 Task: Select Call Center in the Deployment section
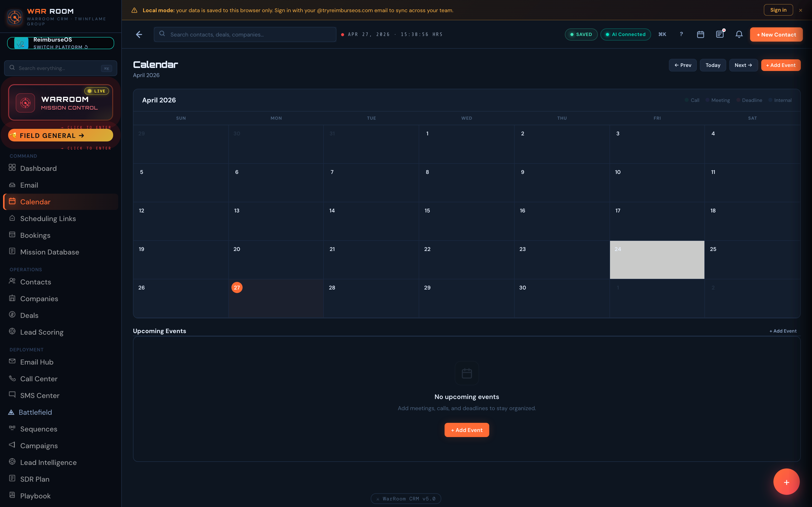(x=39, y=378)
